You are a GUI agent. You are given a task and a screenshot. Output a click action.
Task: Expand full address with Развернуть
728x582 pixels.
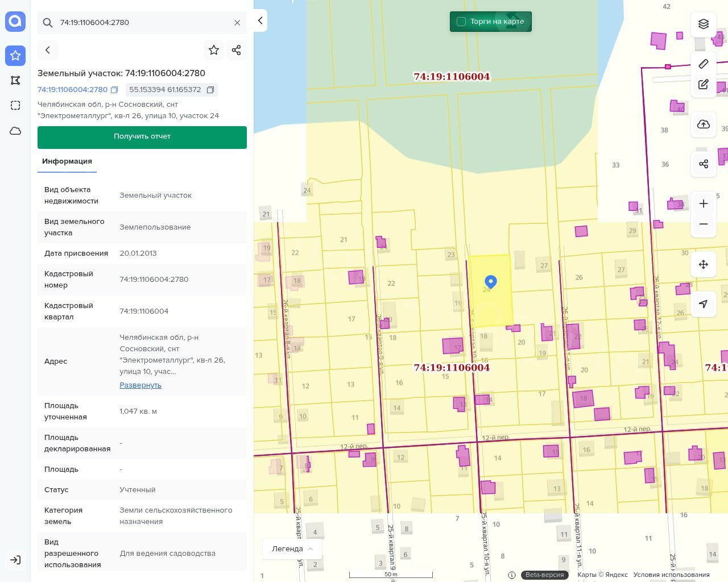point(140,385)
